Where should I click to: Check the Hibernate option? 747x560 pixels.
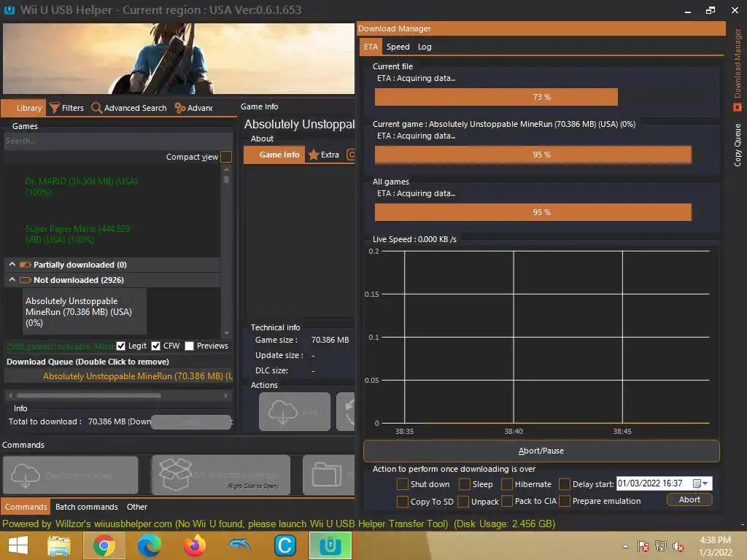pos(507,484)
